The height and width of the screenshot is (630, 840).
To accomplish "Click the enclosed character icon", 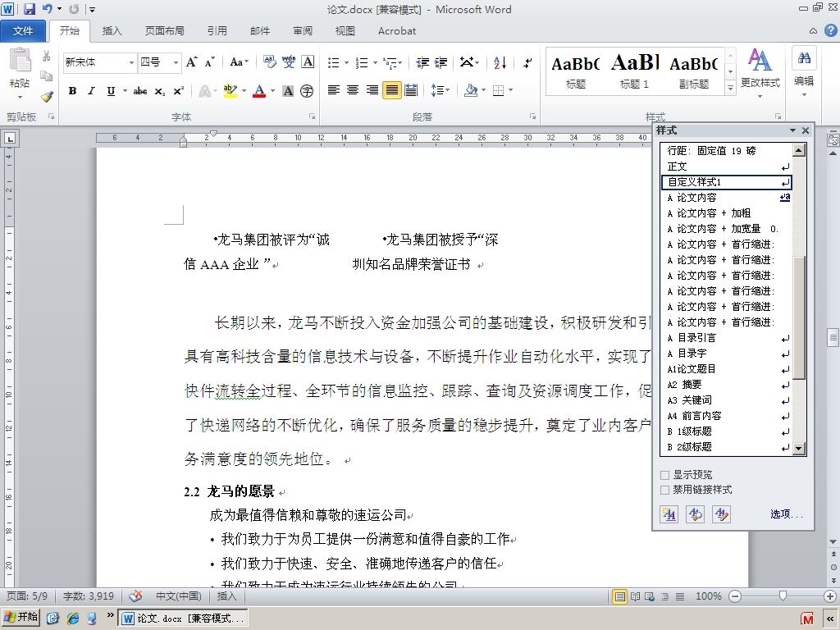I will (x=307, y=91).
